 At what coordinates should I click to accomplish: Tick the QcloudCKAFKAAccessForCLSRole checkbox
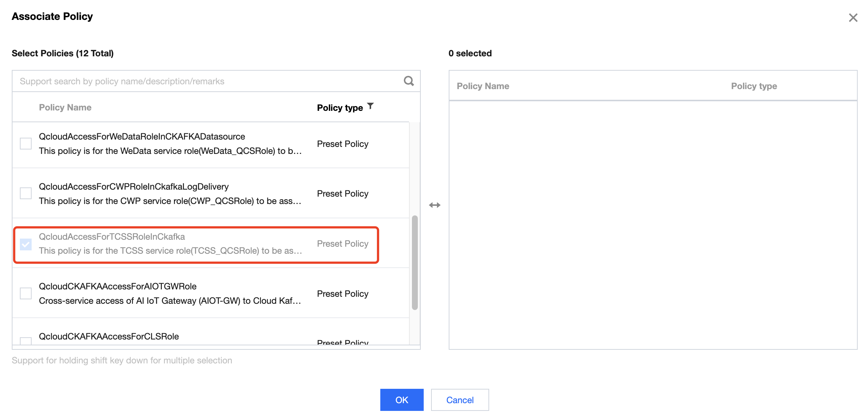(x=26, y=341)
